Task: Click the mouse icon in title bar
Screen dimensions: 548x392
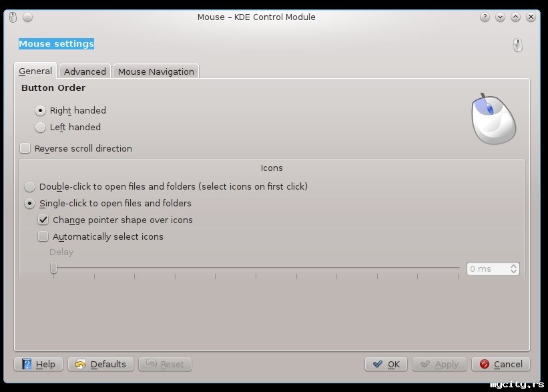Action: 13,17
